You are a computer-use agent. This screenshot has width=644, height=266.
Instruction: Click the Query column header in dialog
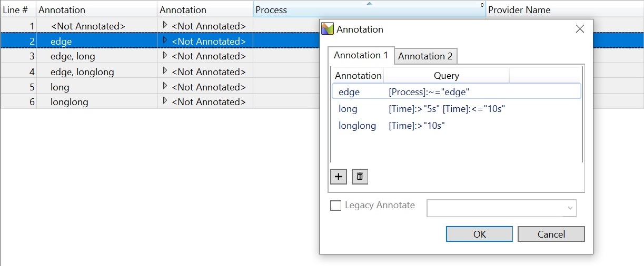446,76
